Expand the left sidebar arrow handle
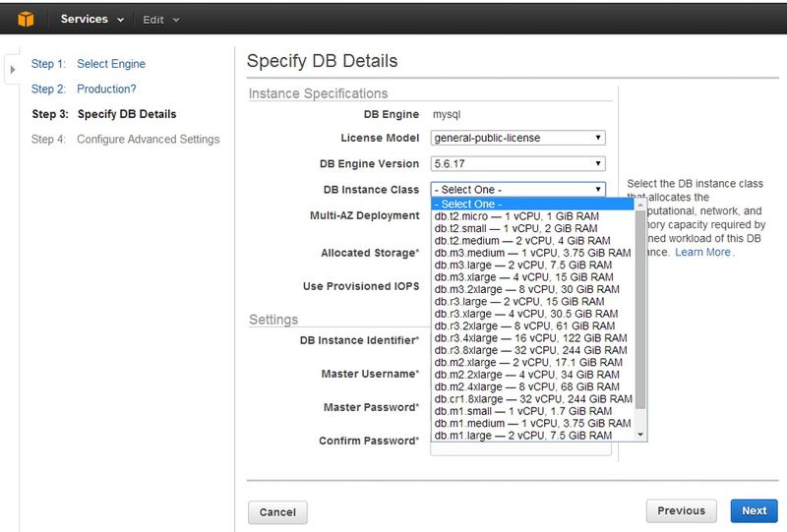The width and height of the screenshot is (787, 532). click(x=13, y=69)
